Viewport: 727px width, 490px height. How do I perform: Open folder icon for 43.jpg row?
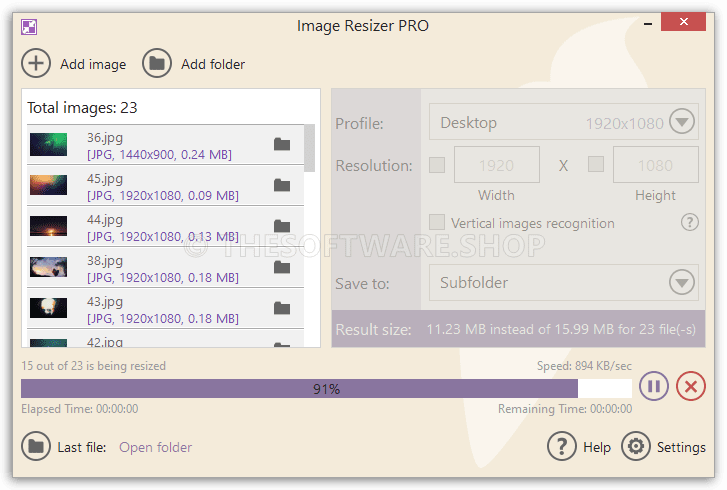[x=282, y=308]
